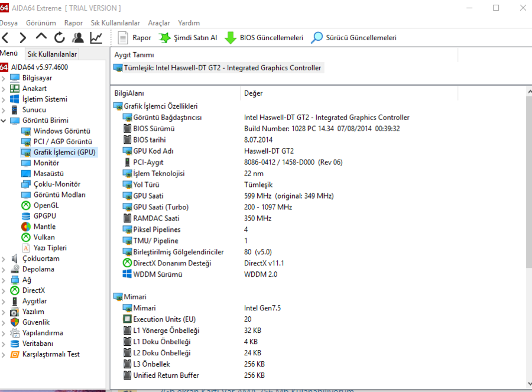The width and height of the screenshot is (532, 392).
Task: Open BIOS Güncellemeleri updates
Action: (x=264, y=38)
